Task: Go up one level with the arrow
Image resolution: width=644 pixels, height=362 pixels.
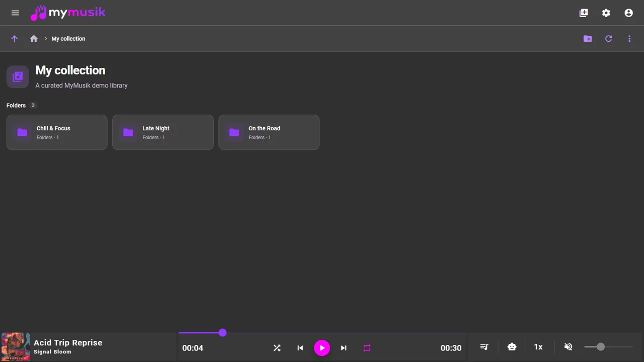Action: click(x=15, y=39)
